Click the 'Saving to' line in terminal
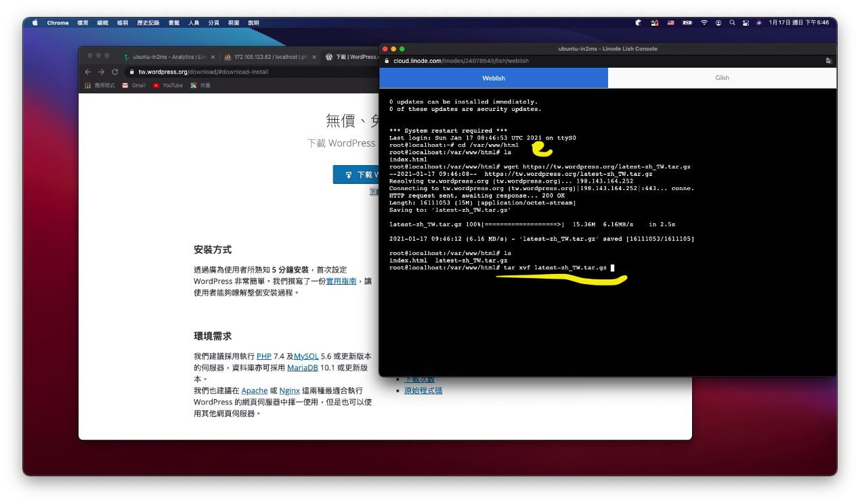860x504 pixels. pyautogui.click(x=450, y=210)
